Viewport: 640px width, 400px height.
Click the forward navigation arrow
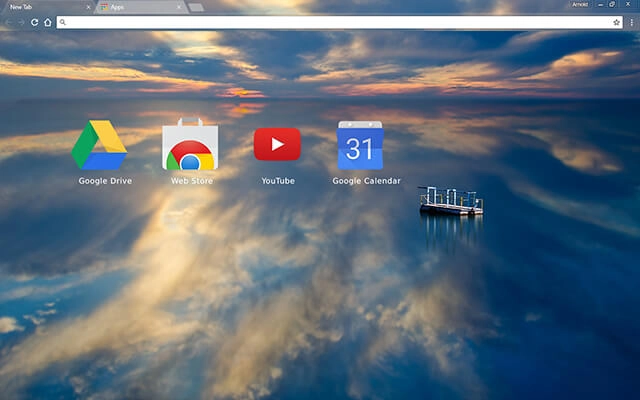pyautogui.click(x=21, y=22)
